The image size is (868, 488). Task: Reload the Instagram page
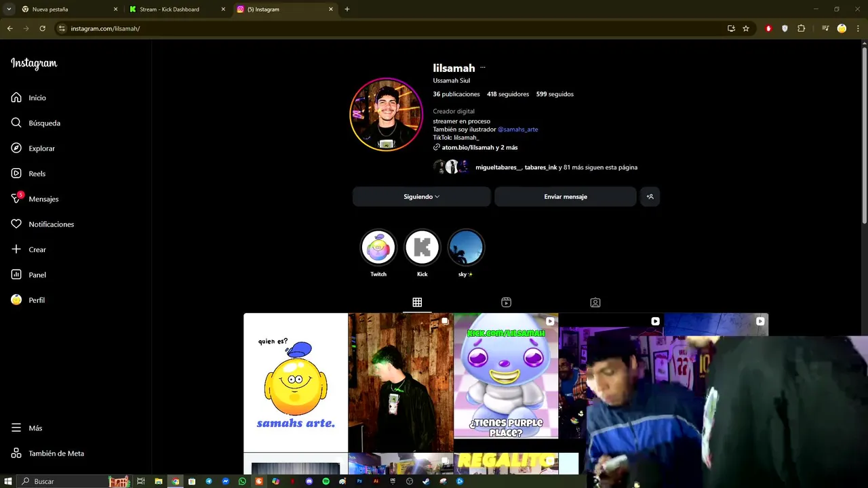(x=42, y=28)
